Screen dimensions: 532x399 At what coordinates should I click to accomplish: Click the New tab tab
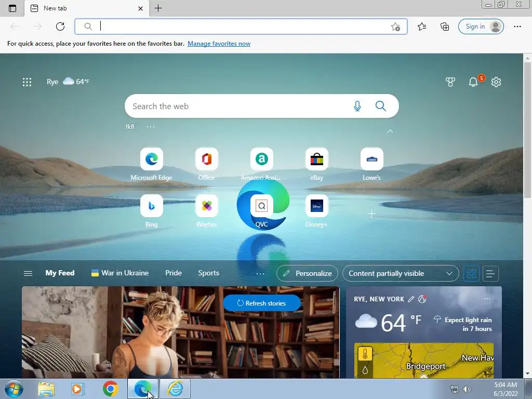[87, 8]
